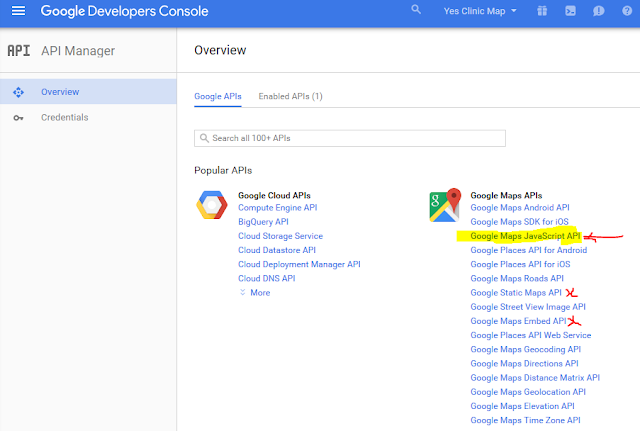Open Google Places API Web Service link
The image size is (640, 431).
click(x=531, y=335)
